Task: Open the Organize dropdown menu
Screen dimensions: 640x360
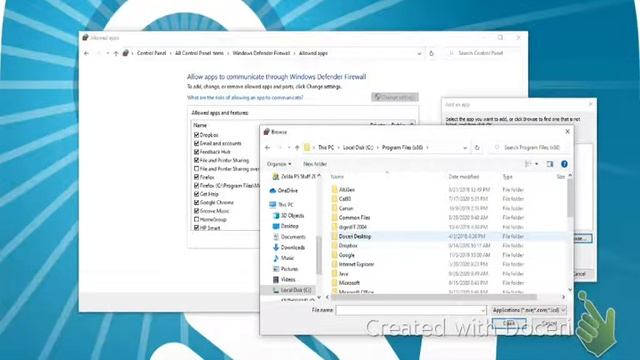Action: point(279,164)
